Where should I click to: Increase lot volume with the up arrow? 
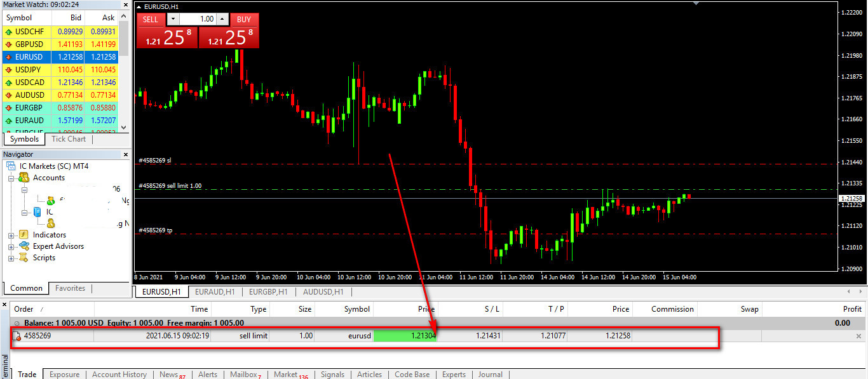222,19
